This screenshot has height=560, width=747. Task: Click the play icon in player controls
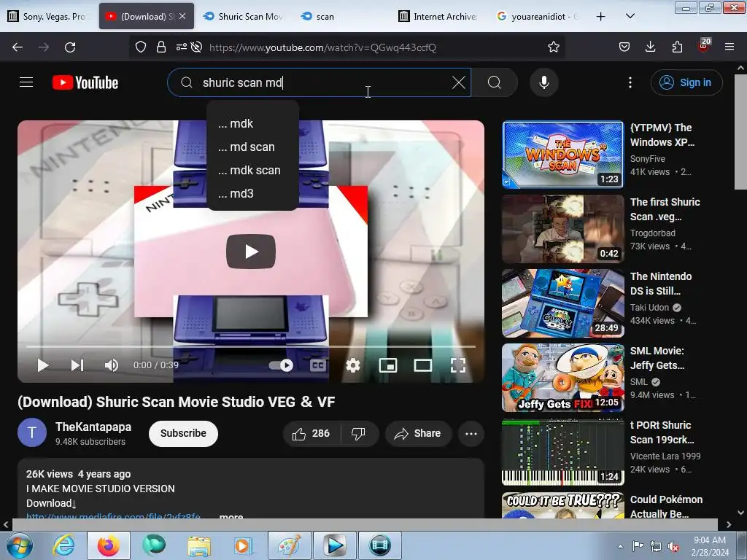coord(42,365)
